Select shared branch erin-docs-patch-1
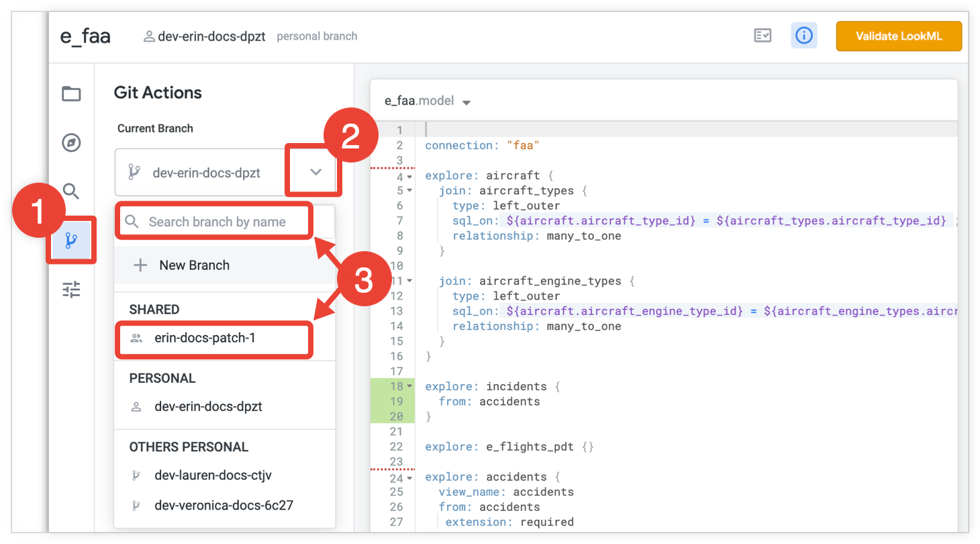The height and width of the screenshot is (544, 980). click(205, 338)
